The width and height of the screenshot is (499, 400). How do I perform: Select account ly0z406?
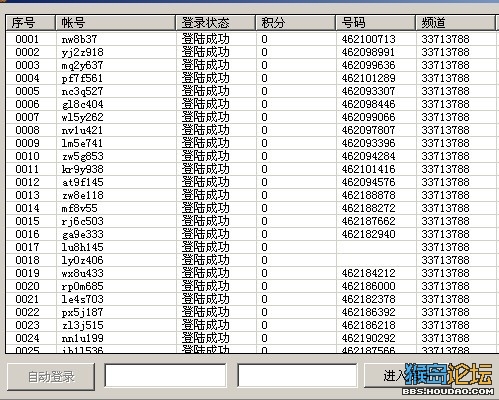[82, 260]
